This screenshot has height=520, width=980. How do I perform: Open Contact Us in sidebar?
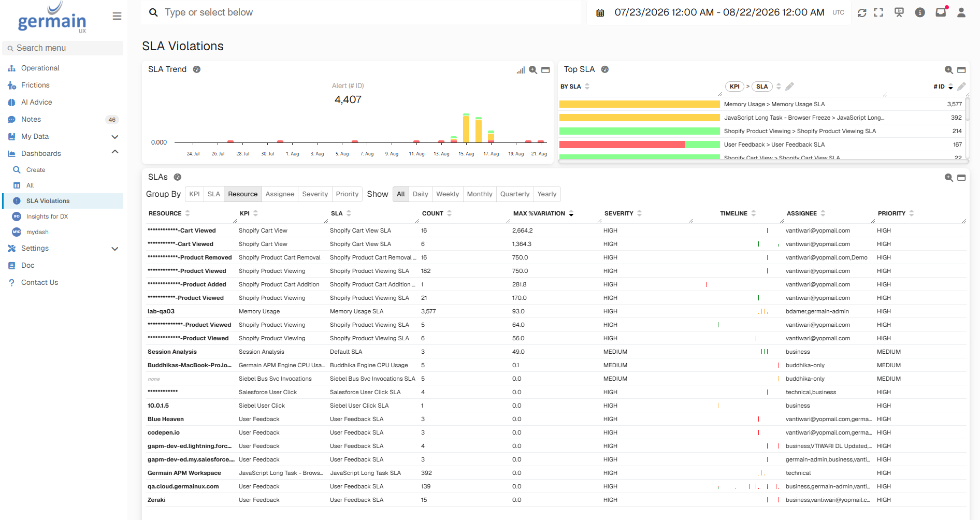point(39,283)
